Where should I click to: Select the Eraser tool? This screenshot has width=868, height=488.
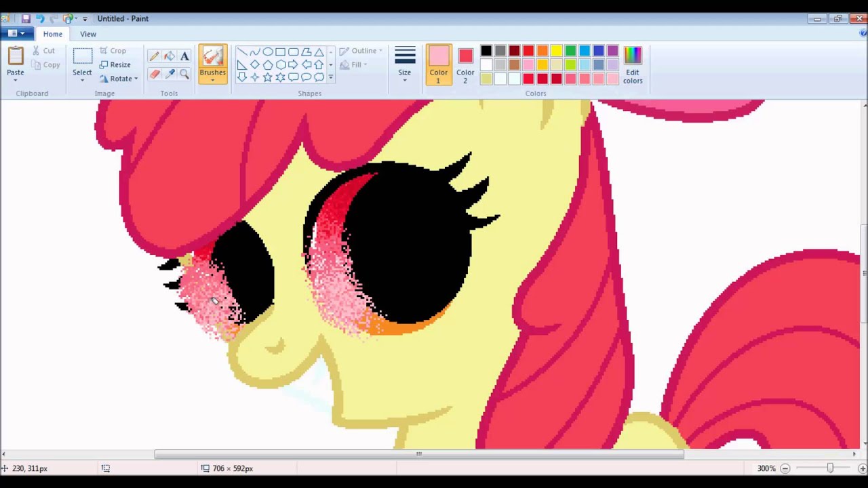point(154,74)
